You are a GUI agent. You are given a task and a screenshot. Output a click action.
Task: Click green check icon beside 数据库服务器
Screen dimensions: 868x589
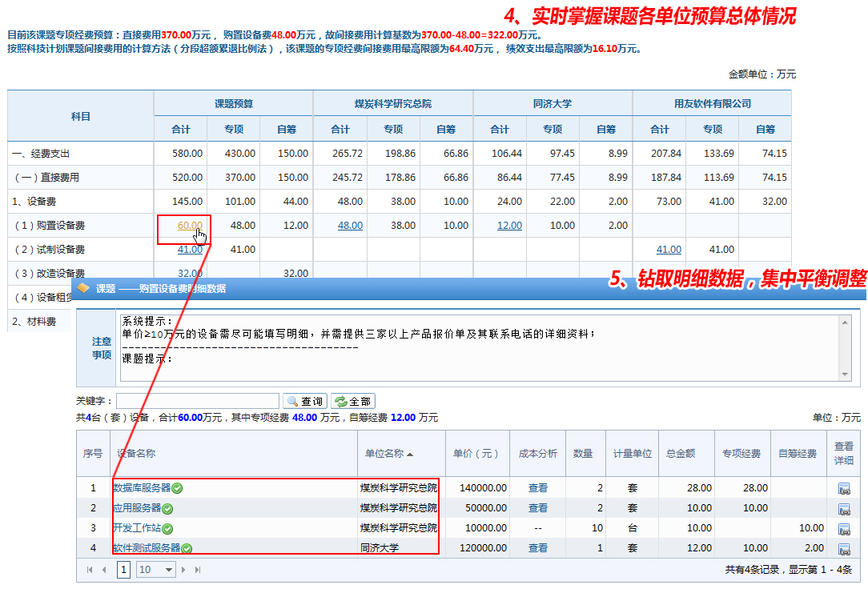177,488
